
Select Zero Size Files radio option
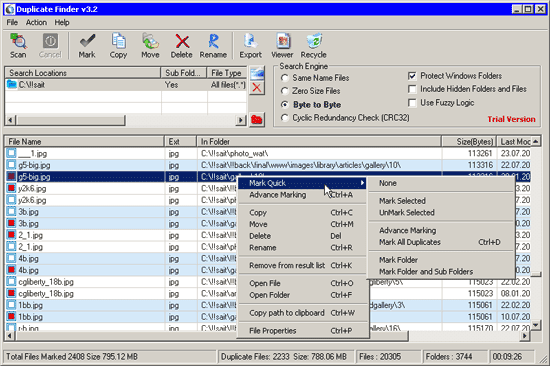[285, 91]
